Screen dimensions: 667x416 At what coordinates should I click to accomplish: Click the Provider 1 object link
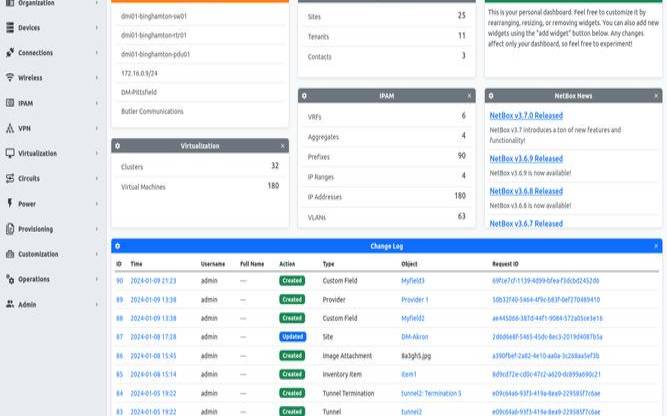click(414, 299)
